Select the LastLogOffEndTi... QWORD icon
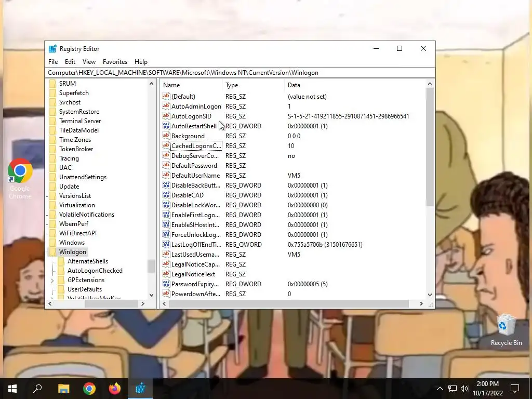Image resolution: width=532 pixels, height=399 pixels. click(166, 244)
